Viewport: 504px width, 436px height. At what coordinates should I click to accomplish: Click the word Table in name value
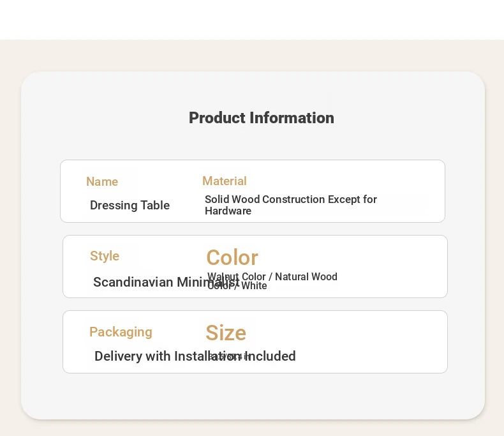click(155, 205)
